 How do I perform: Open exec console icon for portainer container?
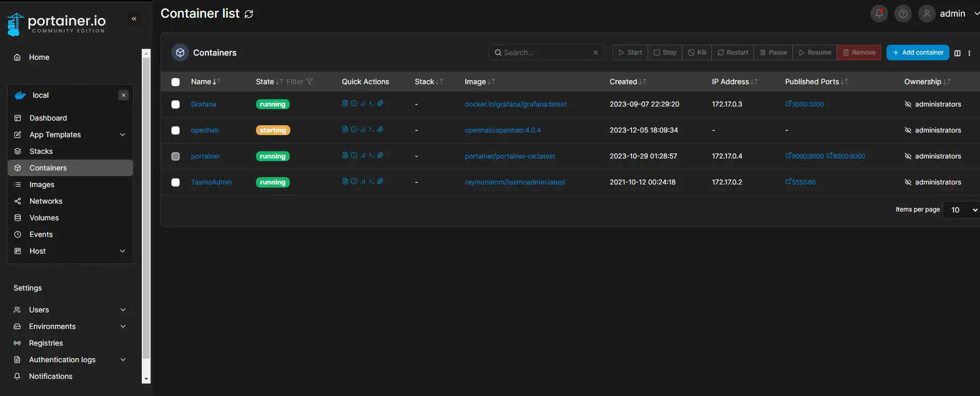point(371,155)
